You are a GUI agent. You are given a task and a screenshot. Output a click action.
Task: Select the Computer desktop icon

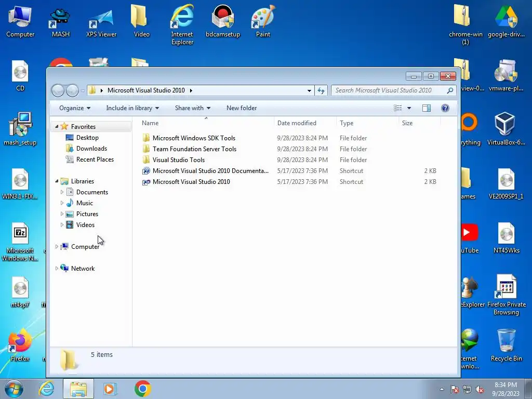point(20,21)
